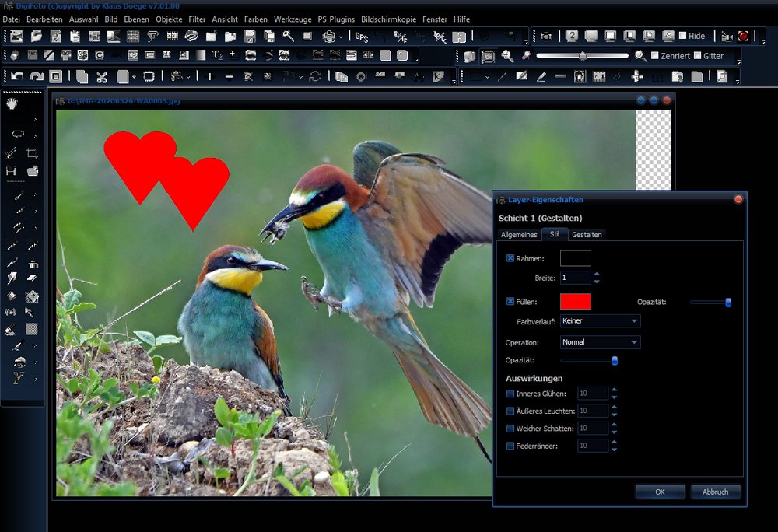
Task: Click the Undo arrow icon
Action: point(17,76)
